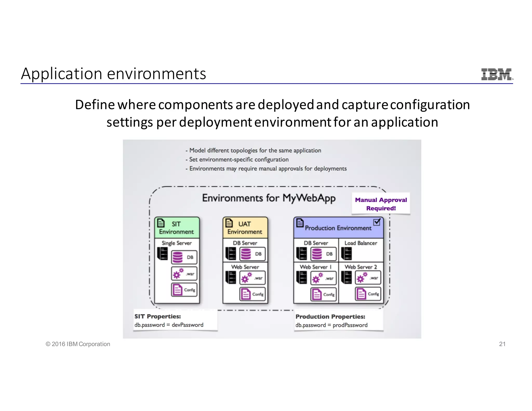Screen dimensions: 532x411
Task: Click the SIT Properties password box
Action: click(175, 320)
